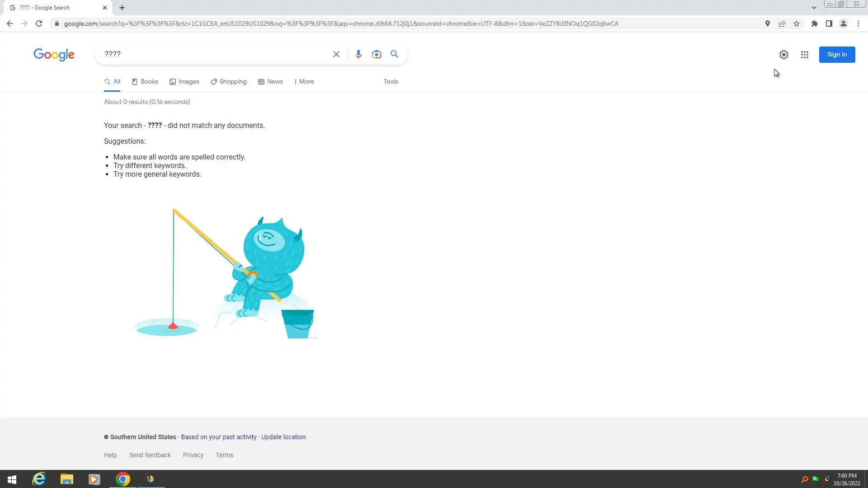Switch to the News tab
This screenshot has height=488, width=868.
coord(270,82)
